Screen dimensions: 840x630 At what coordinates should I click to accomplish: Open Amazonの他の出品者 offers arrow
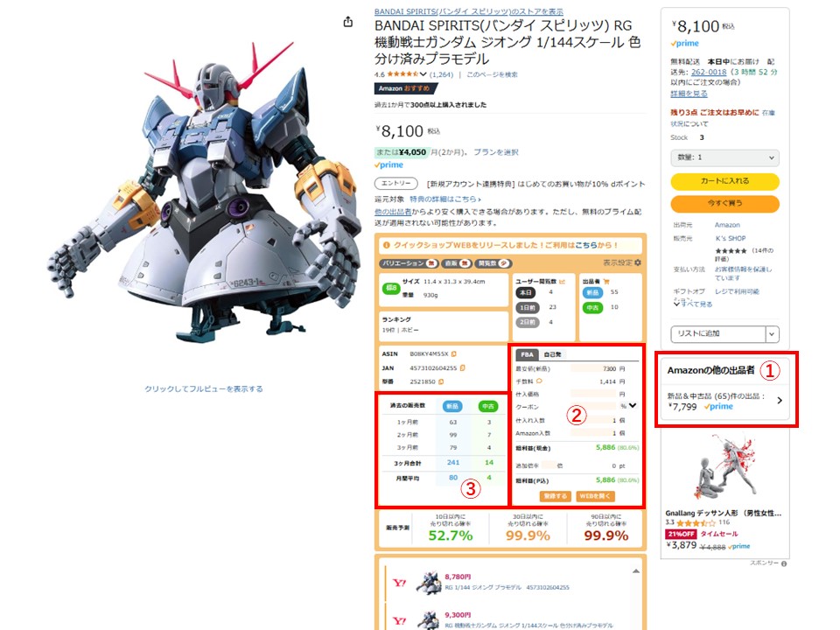pos(780,400)
